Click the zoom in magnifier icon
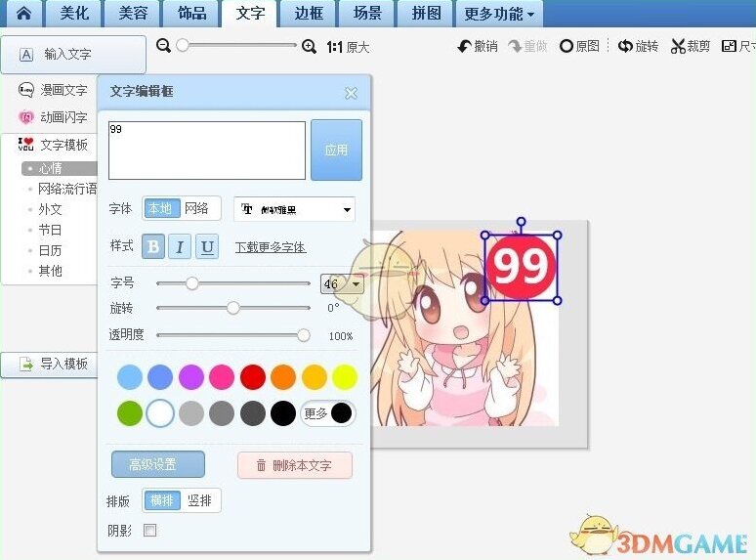 click(309, 46)
